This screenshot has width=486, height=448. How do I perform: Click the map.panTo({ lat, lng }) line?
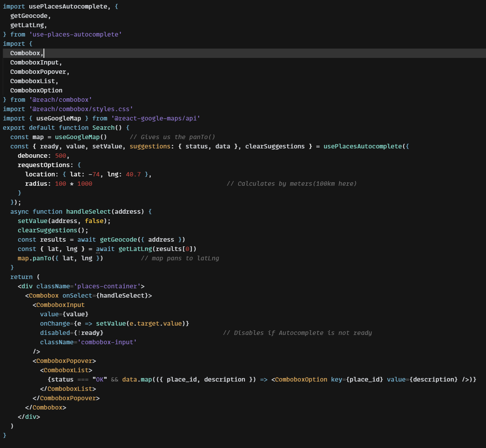coord(60,258)
